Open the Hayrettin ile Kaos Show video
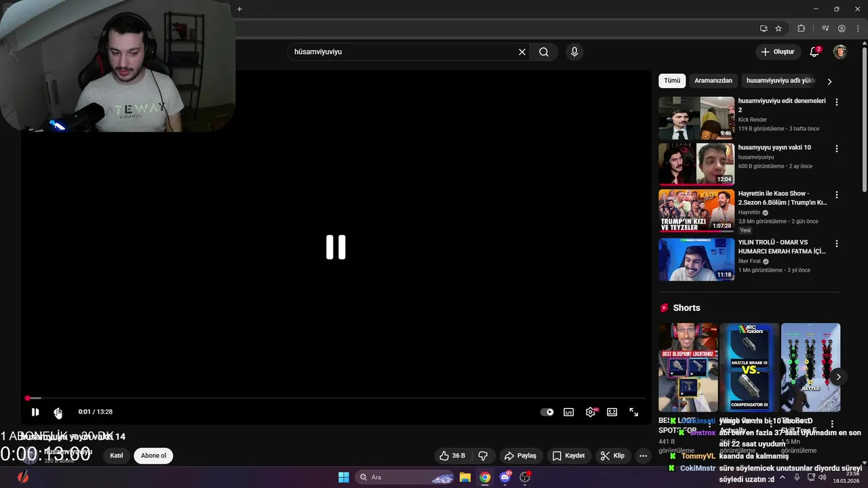This screenshot has width=868, height=488. point(696,210)
